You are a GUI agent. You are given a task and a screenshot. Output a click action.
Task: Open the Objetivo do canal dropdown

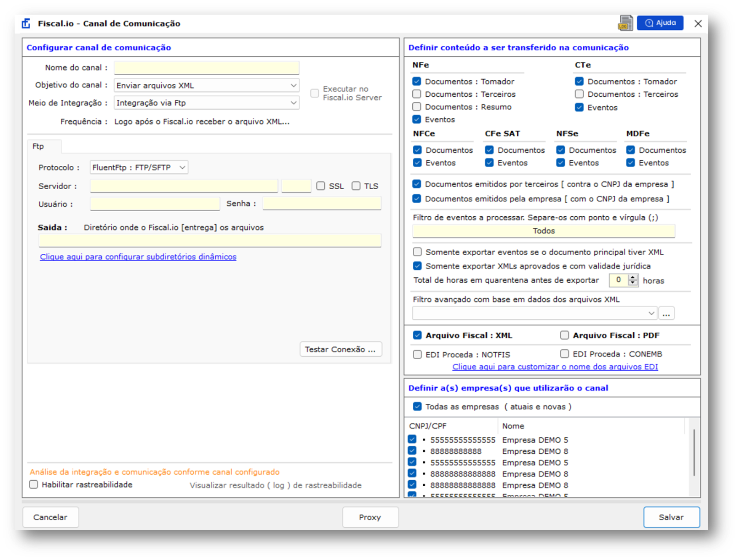pyautogui.click(x=206, y=85)
